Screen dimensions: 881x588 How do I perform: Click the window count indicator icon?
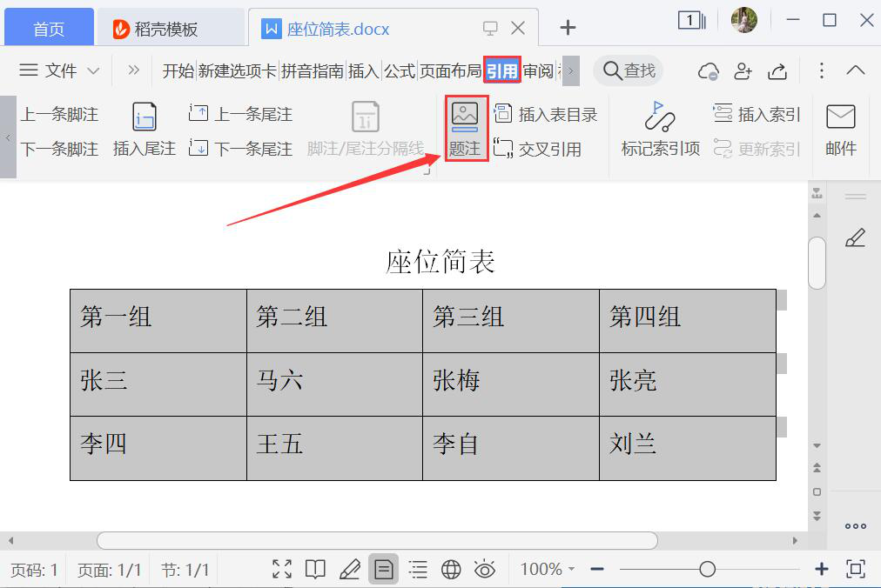click(x=691, y=21)
